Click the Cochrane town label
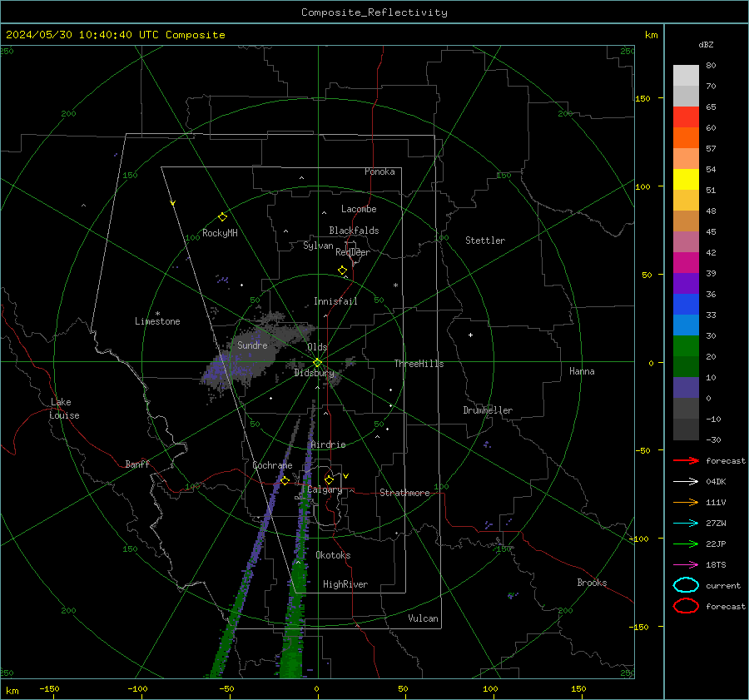 (272, 465)
